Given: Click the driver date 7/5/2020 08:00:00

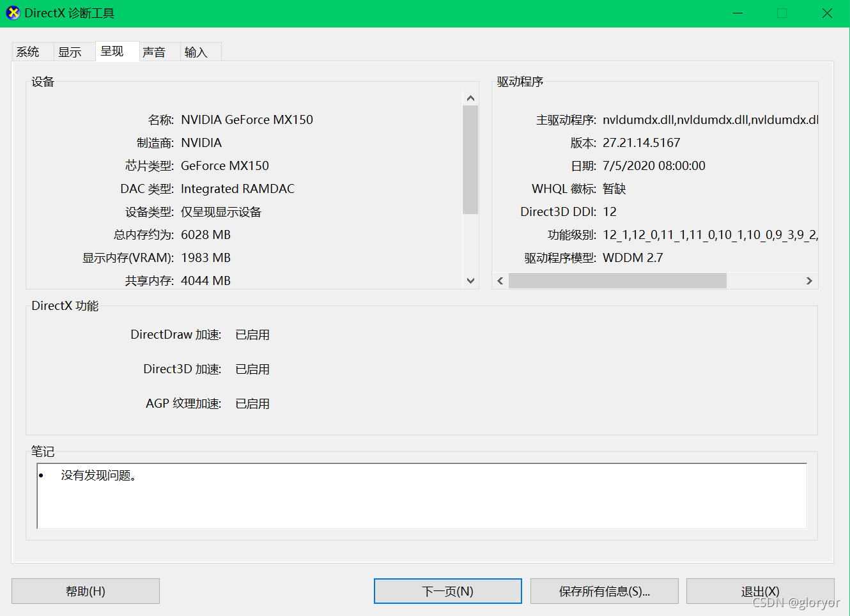Looking at the screenshot, I should 654,166.
